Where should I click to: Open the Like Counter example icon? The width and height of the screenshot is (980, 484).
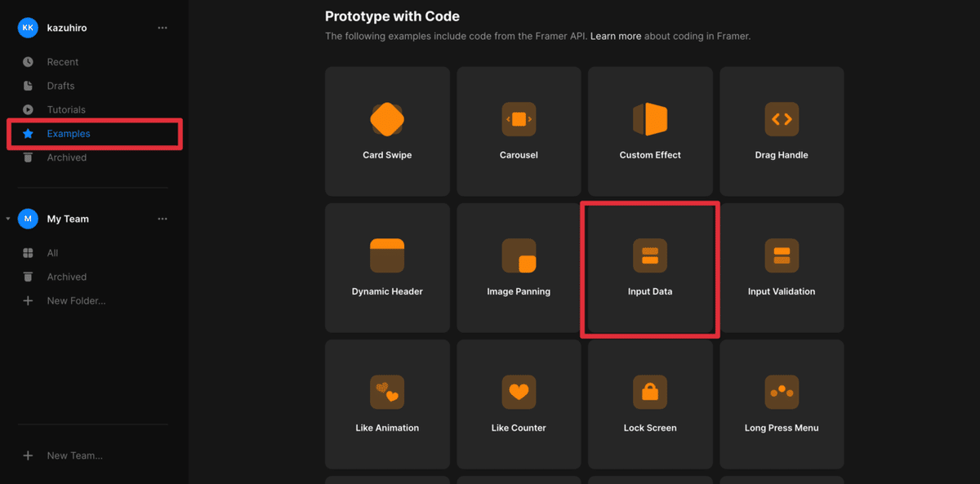(519, 392)
